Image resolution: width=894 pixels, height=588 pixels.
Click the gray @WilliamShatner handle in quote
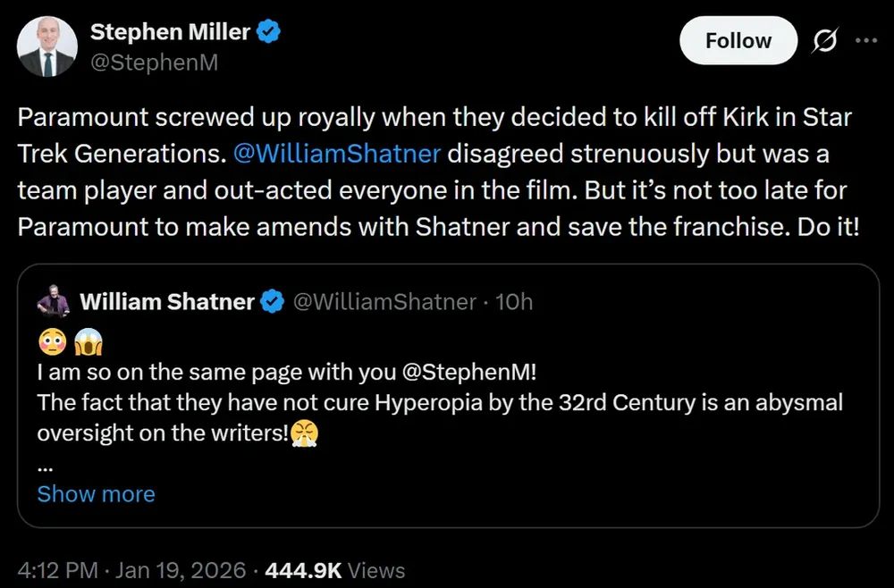(384, 302)
